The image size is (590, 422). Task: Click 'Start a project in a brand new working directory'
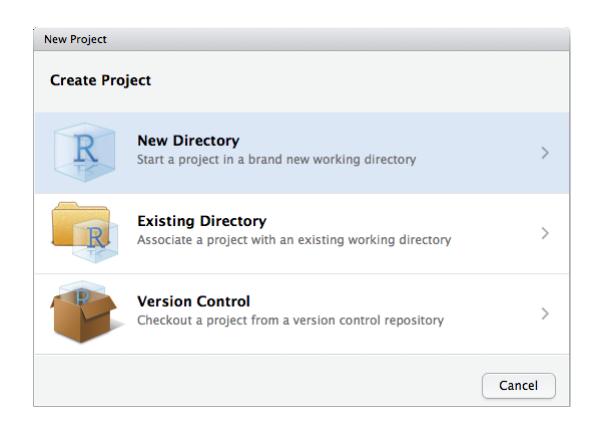tap(276, 159)
